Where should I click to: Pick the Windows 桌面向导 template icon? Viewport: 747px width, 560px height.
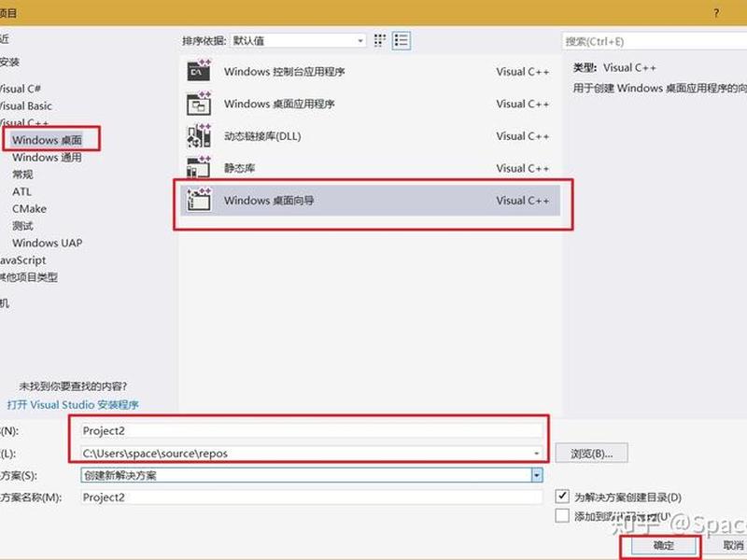[x=199, y=200]
